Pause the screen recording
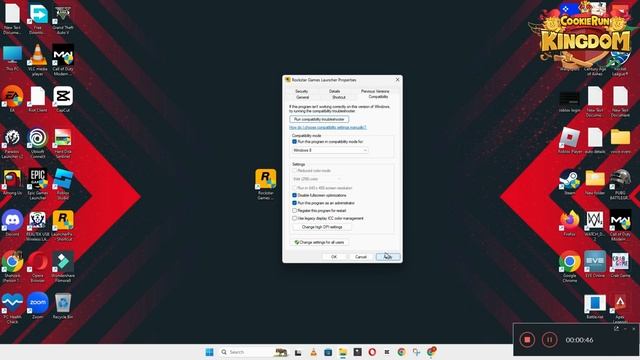The width and height of the screenshot is (640, 360). point(549,340)
